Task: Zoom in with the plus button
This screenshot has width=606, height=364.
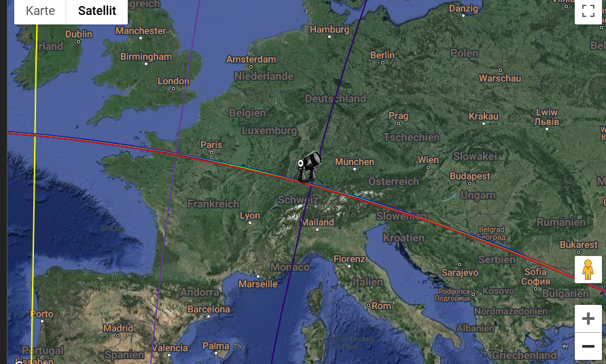Action: (x=588, y=318)
